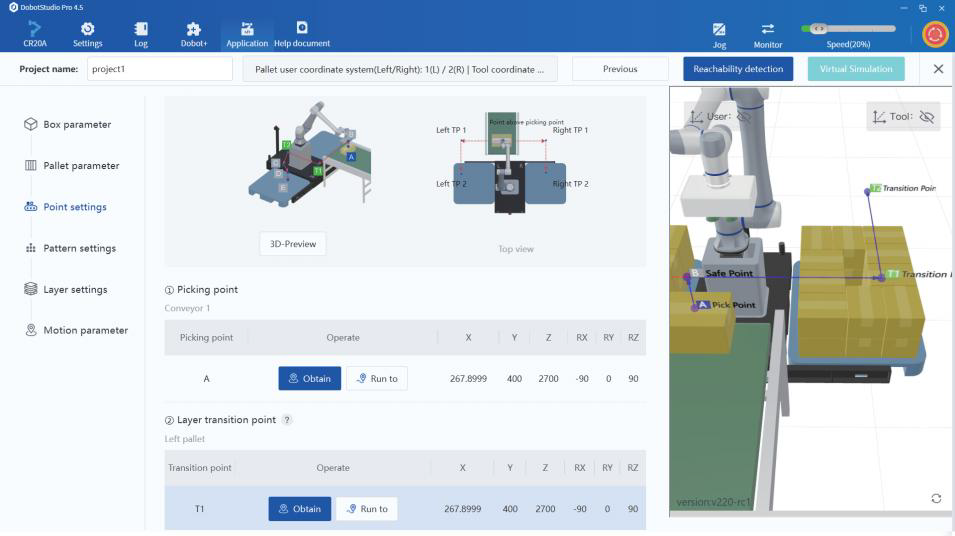Select the Application tab
This screenshot has height=536, width=955.
coord(247,32)
